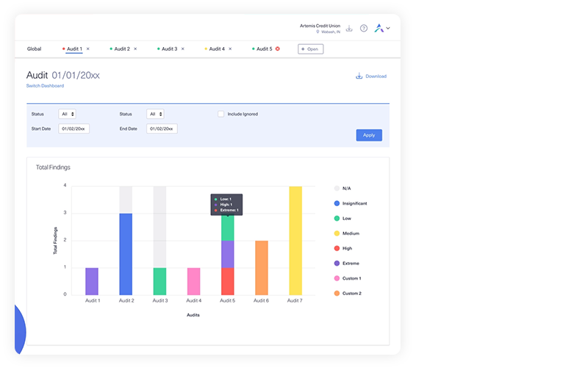The height and width of the screenshot is (368, 588).
Task: Toggle the Low legend item
Action: click(x=343, y=219)
